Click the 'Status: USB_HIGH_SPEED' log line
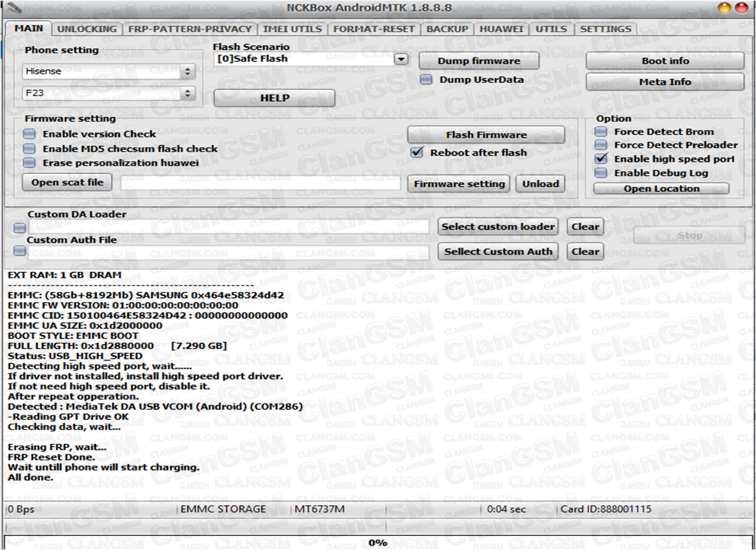 75,356
